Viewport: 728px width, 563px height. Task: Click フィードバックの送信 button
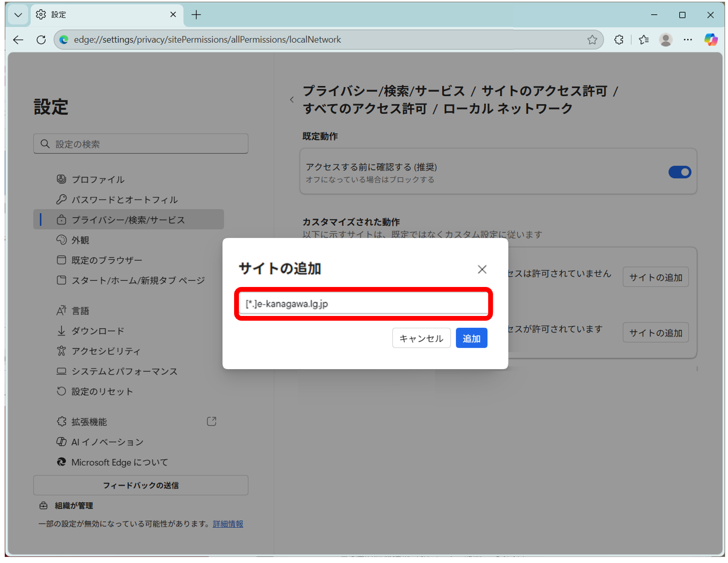(x=141, y=486)
